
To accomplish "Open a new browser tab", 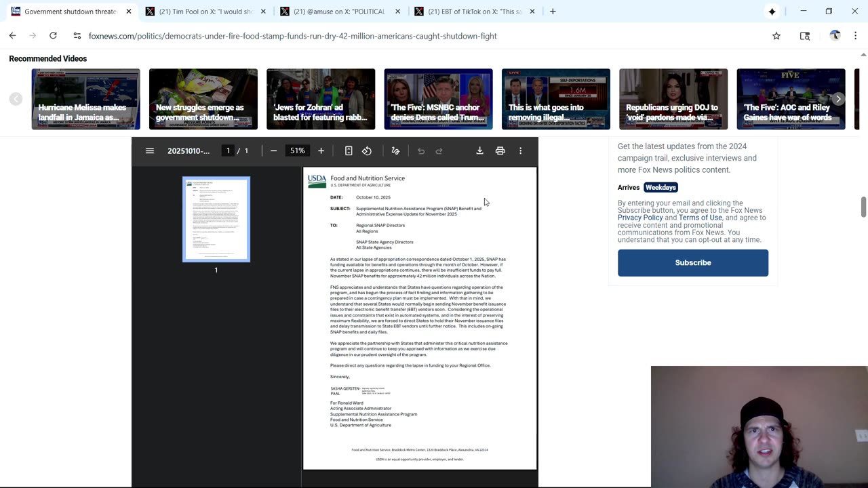I will [x=553, y=12].
